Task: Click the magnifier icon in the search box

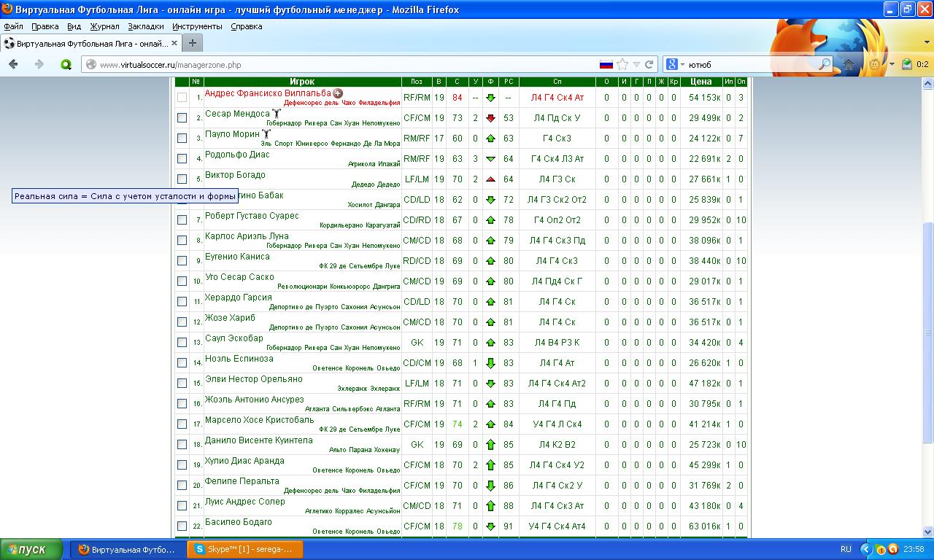Action: point(825,64)
